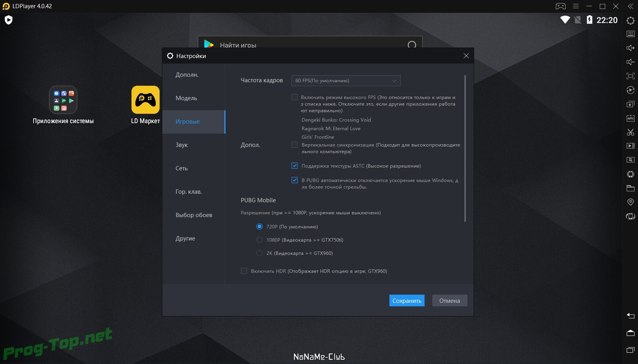Select the Игровые settings tab
Screen dimensions: 638x364
194,122
